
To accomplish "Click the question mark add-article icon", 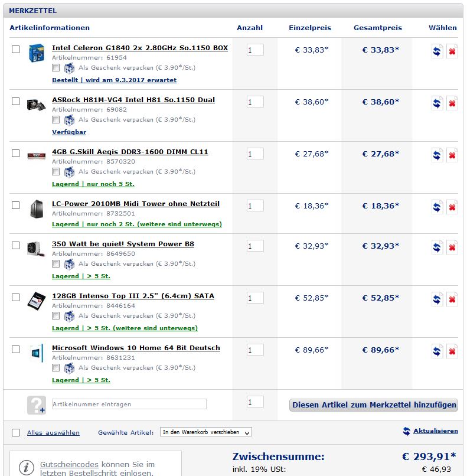I will [x=37, y=405].
